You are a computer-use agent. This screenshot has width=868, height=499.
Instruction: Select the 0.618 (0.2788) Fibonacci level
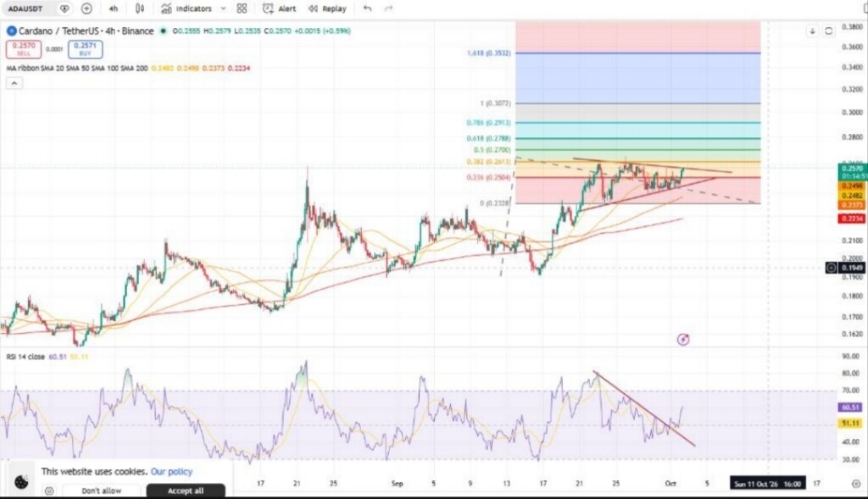[x=489, y=138]
